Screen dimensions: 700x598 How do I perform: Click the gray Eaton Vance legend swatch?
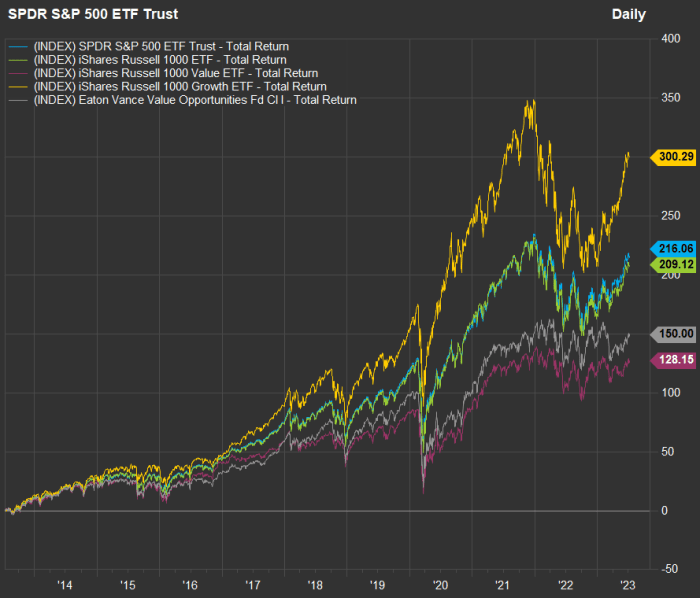18,100
